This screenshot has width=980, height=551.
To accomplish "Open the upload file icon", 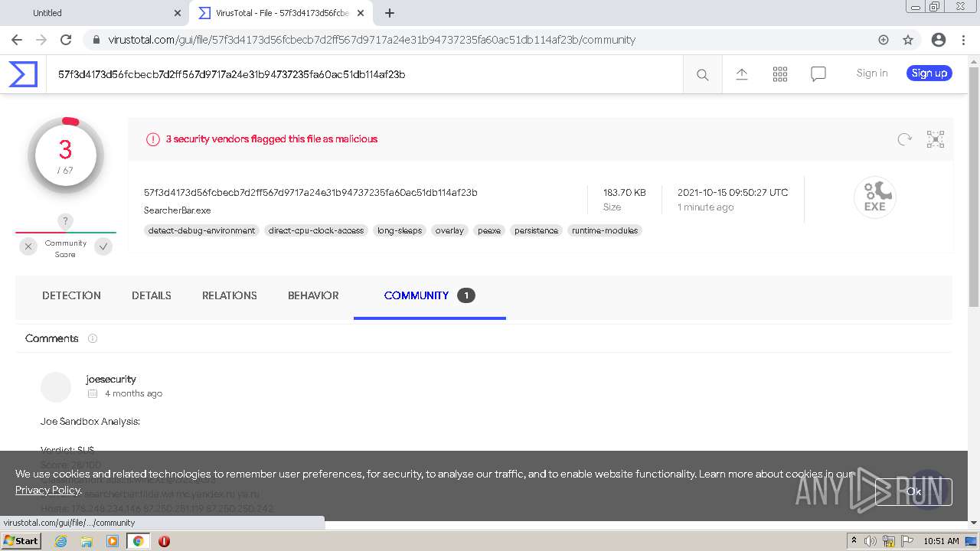I will pos(741,74).
